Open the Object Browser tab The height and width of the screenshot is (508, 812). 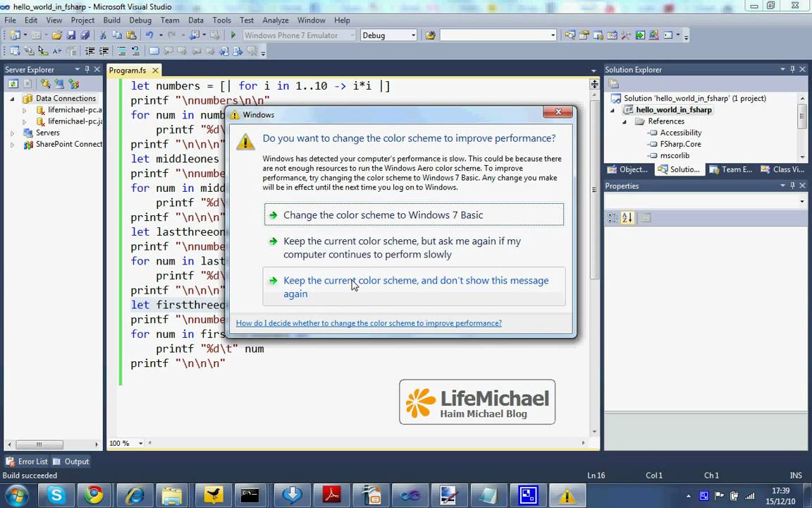click(x=629, y=169)
